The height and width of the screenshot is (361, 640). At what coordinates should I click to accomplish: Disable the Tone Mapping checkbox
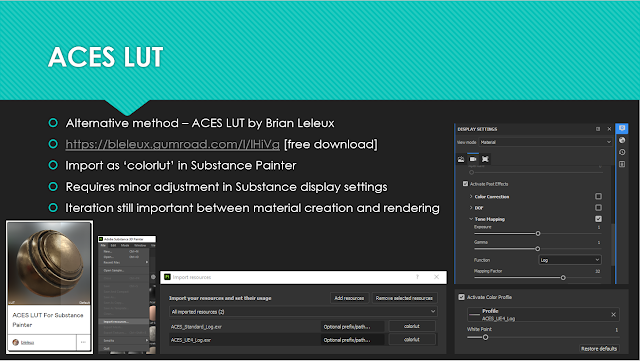598,219
